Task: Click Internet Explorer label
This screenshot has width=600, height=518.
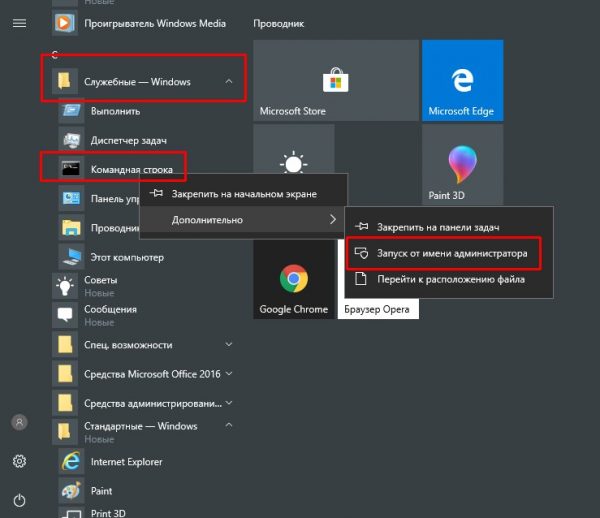Action: coord(127,462)
